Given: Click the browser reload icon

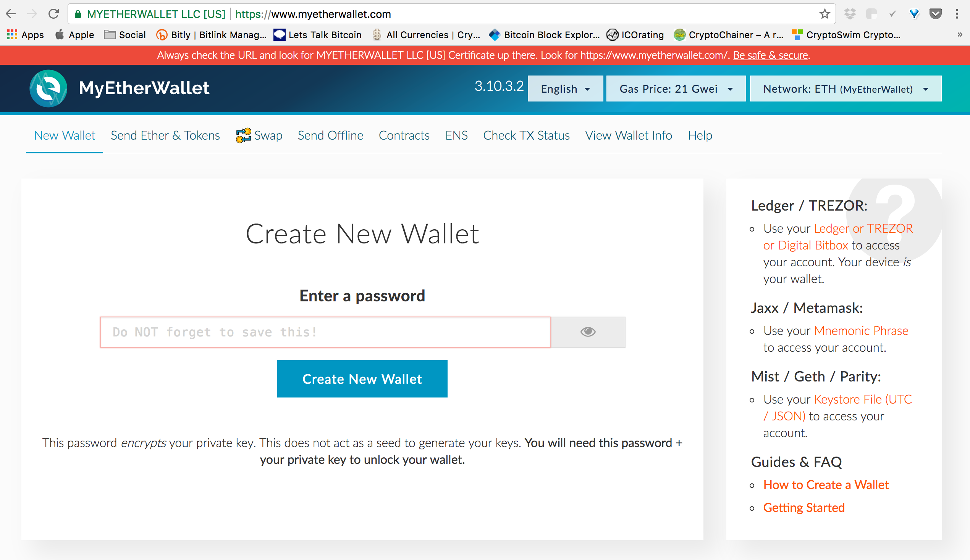Looking at the screenshot, I should (53, 14).
